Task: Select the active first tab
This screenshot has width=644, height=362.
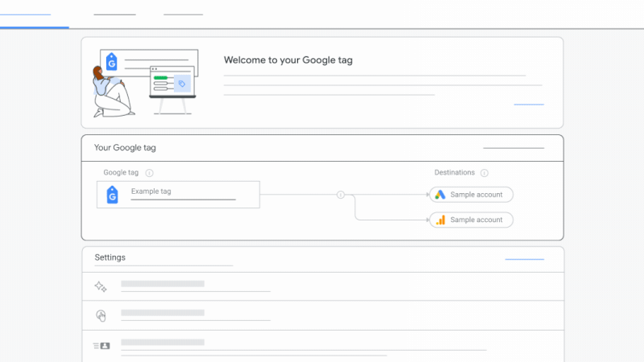Action: [25, 14]
